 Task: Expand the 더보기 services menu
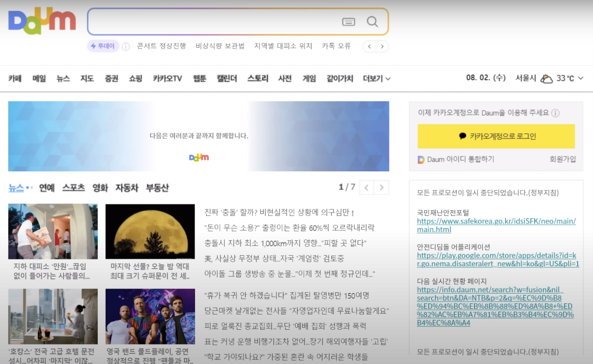[x=377, y=79]
